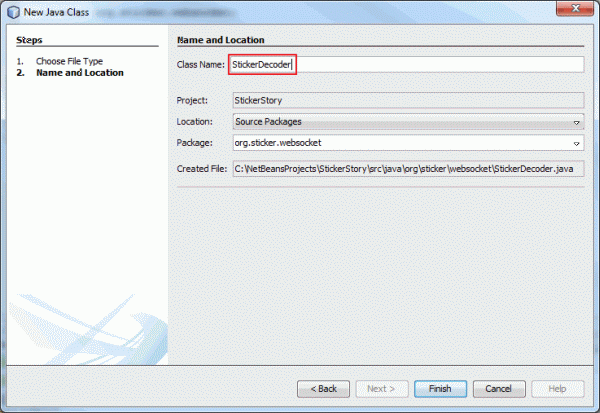This screenshot has width=600, height=413.
Task: Click the 'New Java Class' window title
Action: [x=56, y=12]
